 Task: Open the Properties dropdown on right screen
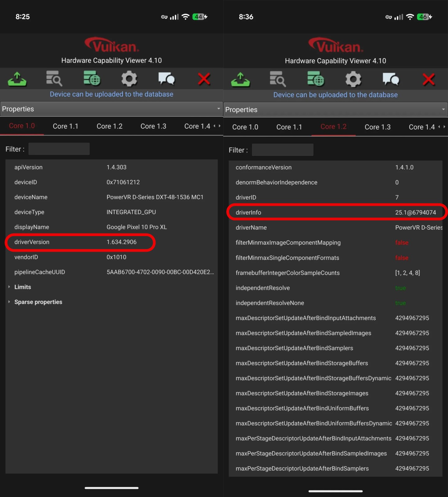tap(335, 110)
